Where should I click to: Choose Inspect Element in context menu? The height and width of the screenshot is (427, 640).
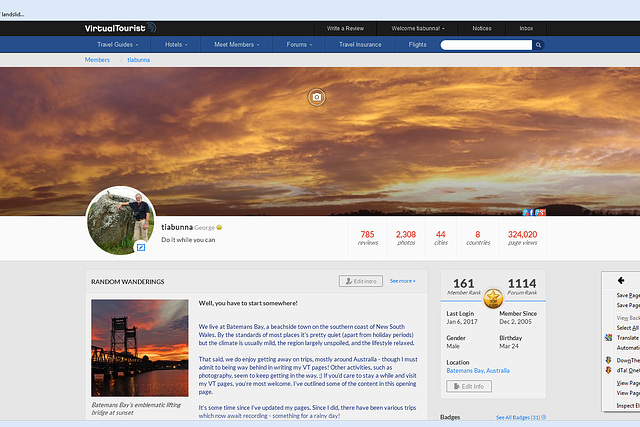click(x=628, y=405)
